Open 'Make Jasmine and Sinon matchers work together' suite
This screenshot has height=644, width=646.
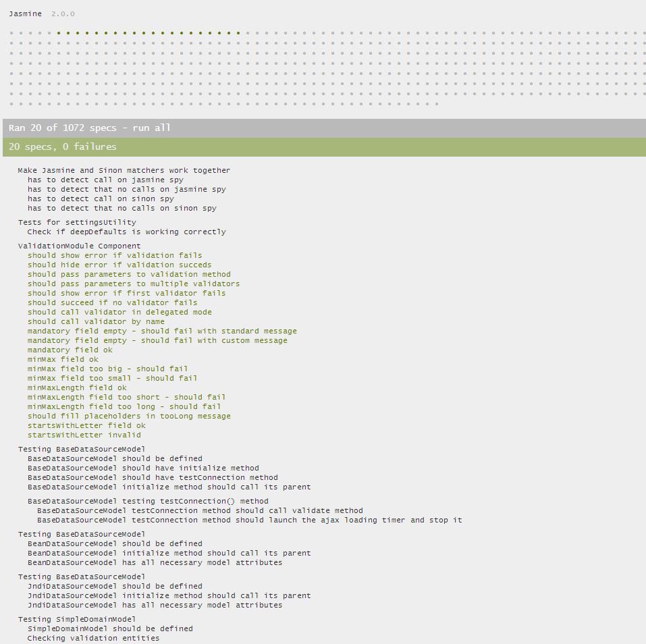pos(124,170)
